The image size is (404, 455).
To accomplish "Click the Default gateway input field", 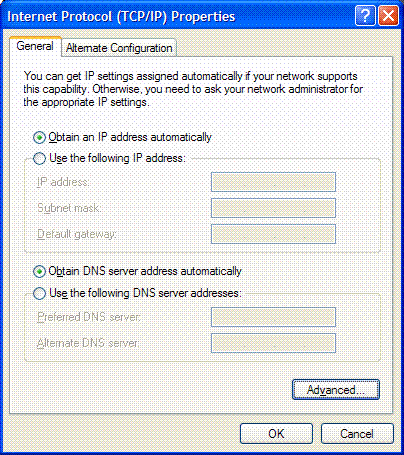I will (x=273, y=234).
